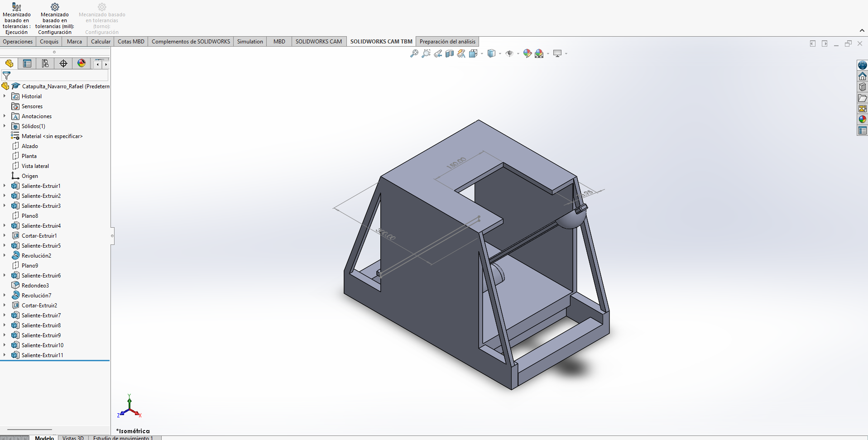The image size is (868, 440).
Task: Expand Sólidos(1) tree node
Action: click(5, 126)
